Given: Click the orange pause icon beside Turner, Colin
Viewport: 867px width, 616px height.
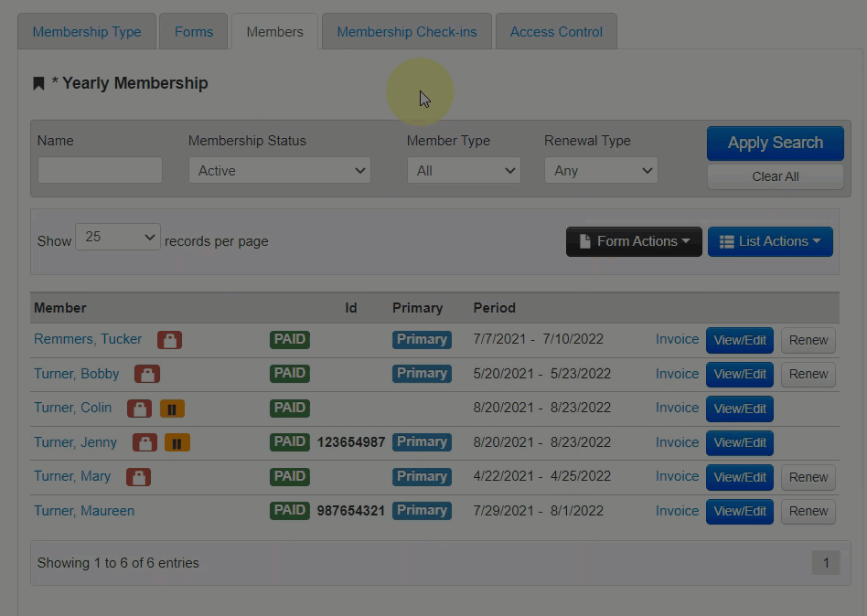Looking at the screenshot, I should click(172, 409).
